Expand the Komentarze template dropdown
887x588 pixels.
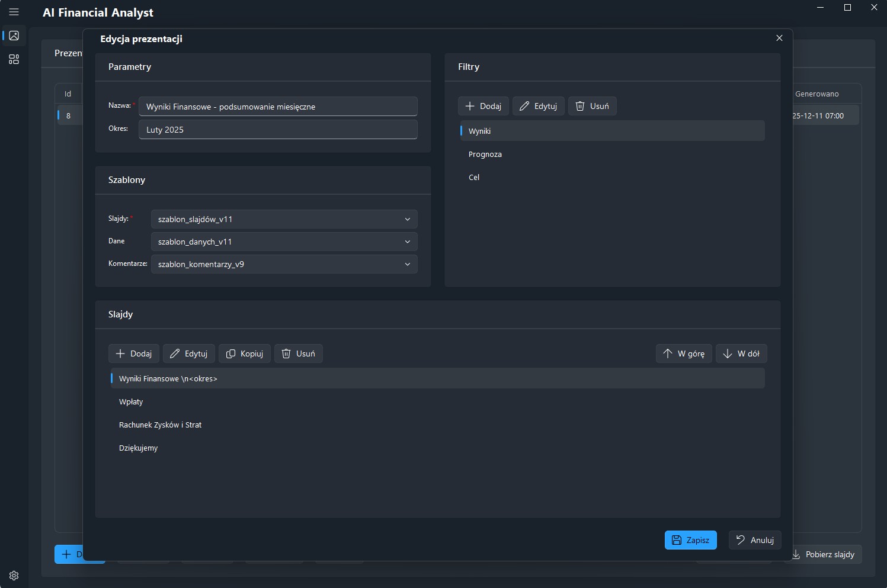[284, 264]
